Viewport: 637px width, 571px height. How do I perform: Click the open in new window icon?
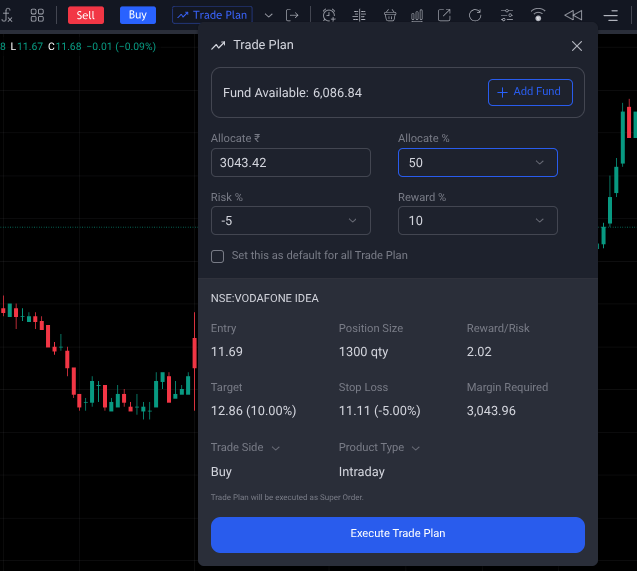(445, 15)
